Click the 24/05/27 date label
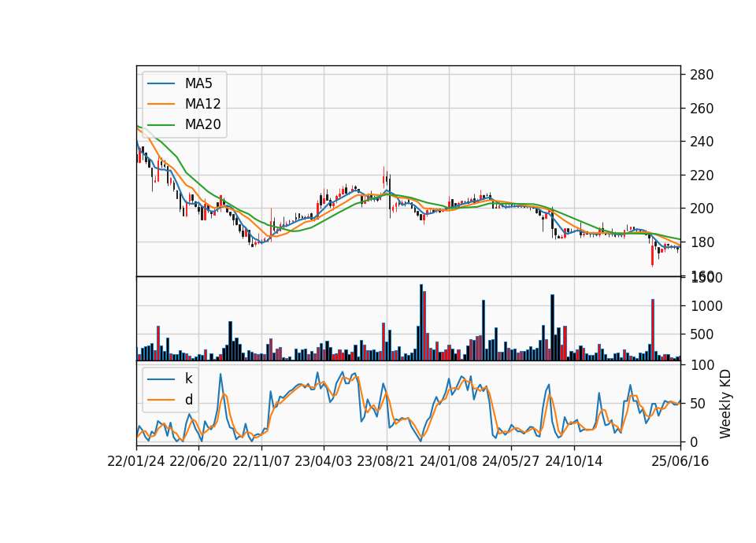 point(511,461)
